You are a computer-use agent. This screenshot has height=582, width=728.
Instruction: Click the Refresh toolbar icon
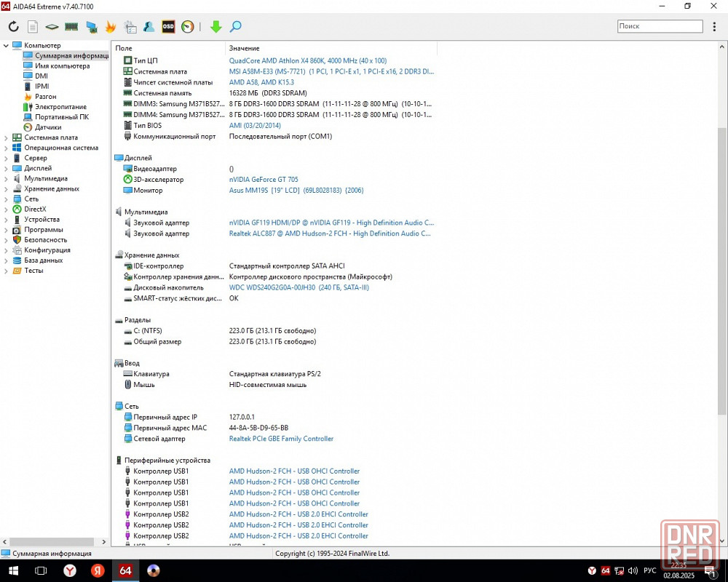[13, 26]
